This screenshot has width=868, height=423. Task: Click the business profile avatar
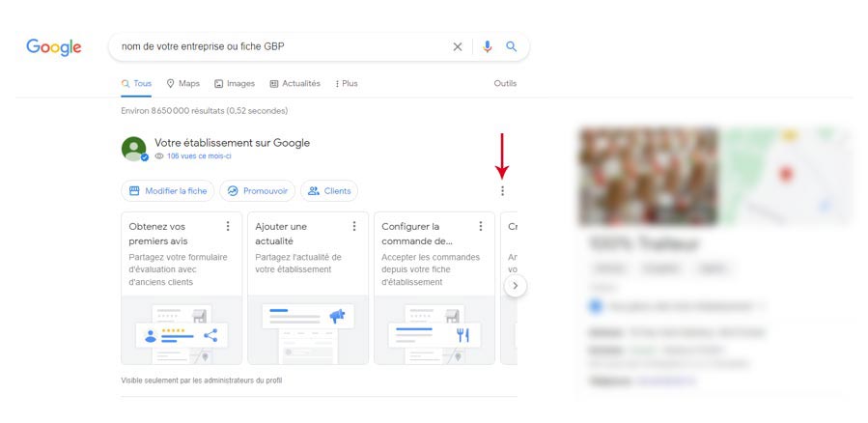click(134, 149)
